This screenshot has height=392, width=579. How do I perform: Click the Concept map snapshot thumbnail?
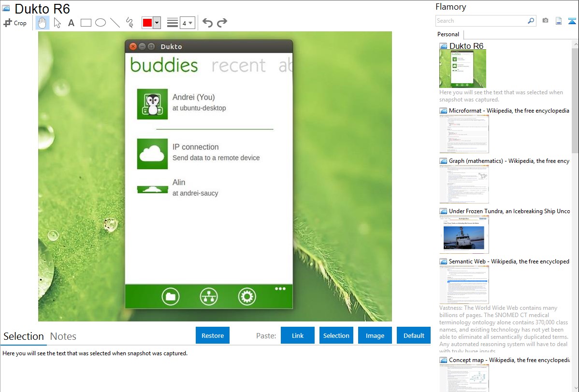[x=464, y=378]
